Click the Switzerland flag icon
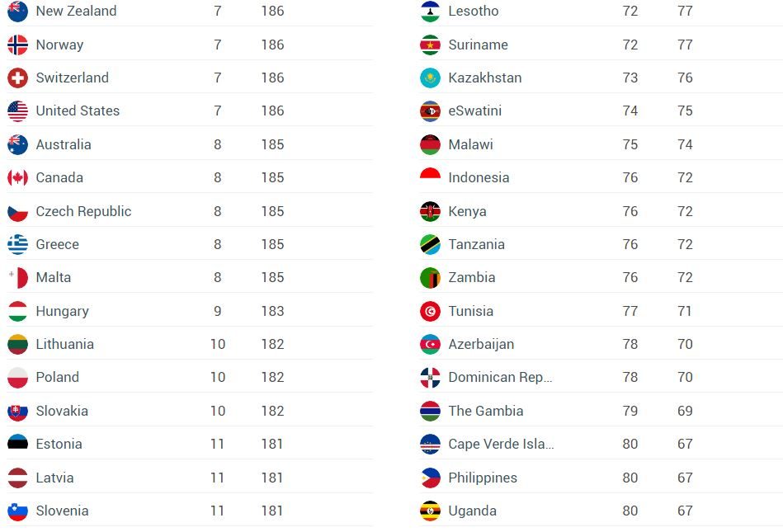Image resolution: width=783 pixels, height=532 pixels. pyautogui.click(x=17, y=78)
